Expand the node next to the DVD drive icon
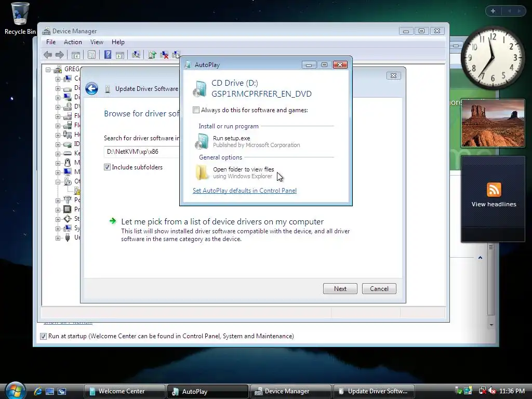Viewport: 532px width, 399px height. point(58,107)
